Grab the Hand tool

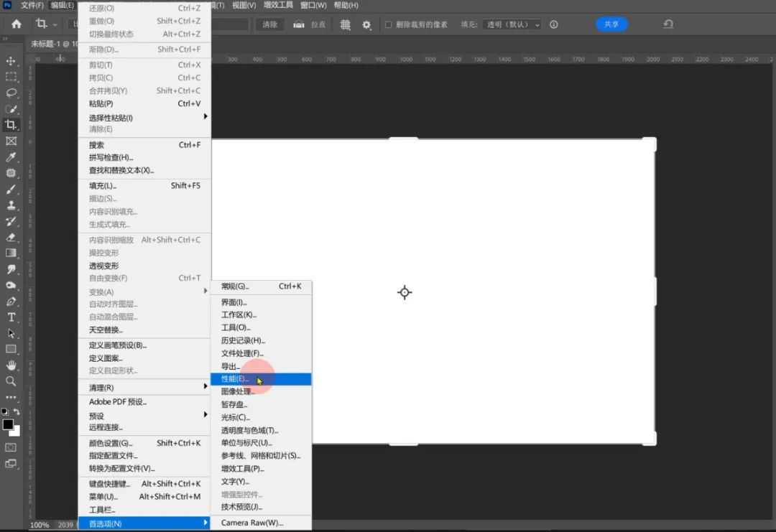click(x=11, y=365)
